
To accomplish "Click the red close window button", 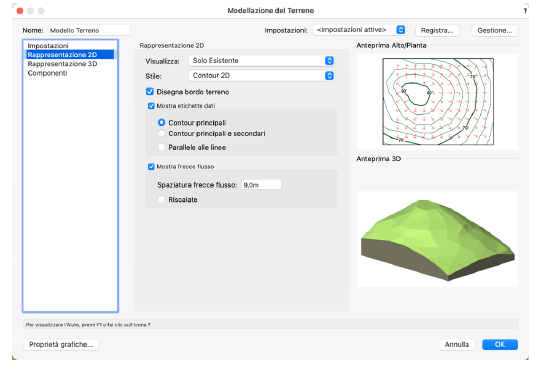I will click(20, 11).
